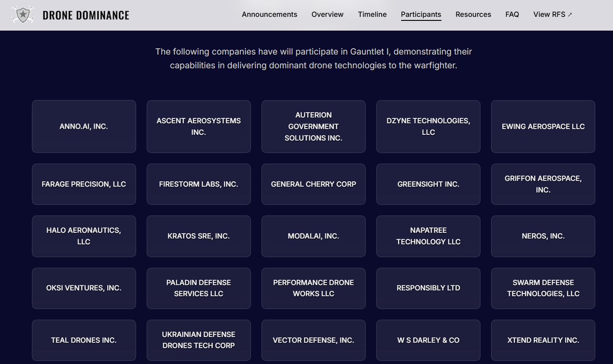
Task: Open the Drone Dominance home title
Action: coord(86,15)
